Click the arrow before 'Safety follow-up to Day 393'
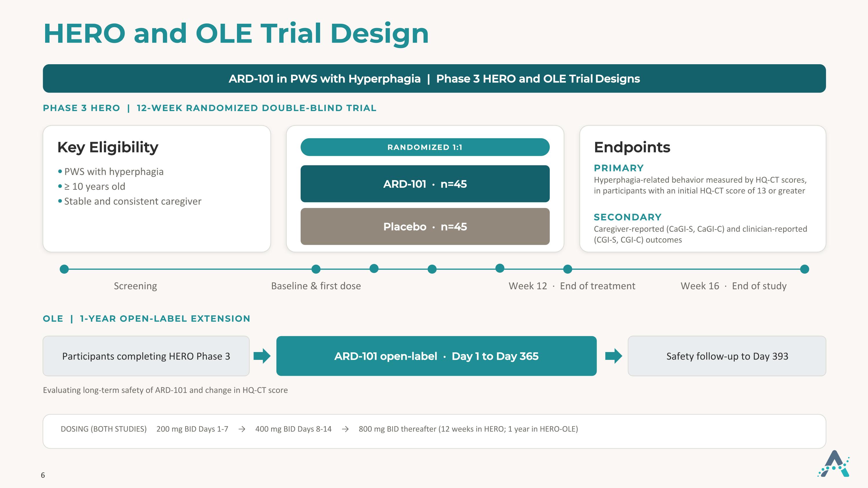The width and height of the screenshot is (868, 488). 614,356
